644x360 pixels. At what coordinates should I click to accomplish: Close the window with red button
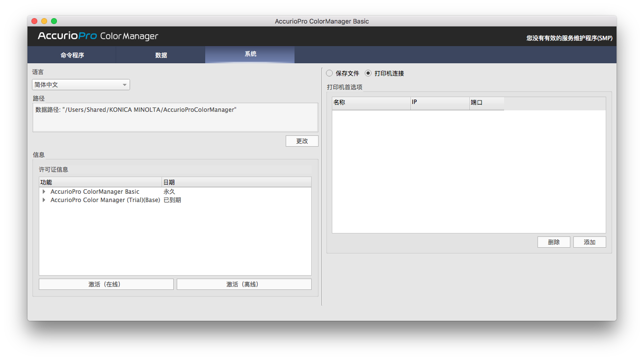(34, 21)
